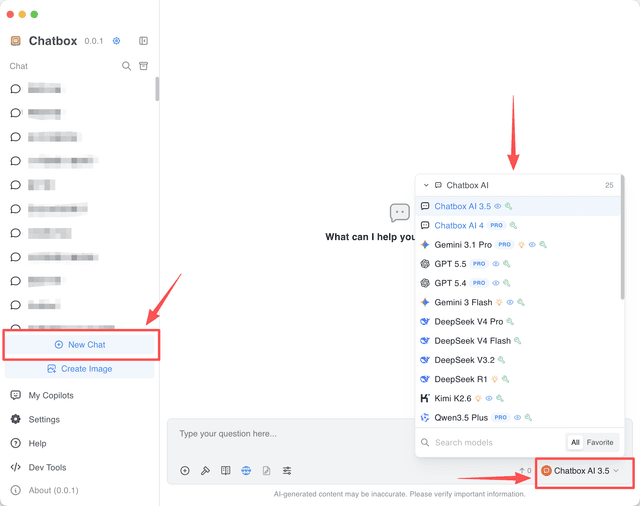The image size is (640, 506).
Task: Select Kimi K2.6 model
Action: click(x=518, y=398)
